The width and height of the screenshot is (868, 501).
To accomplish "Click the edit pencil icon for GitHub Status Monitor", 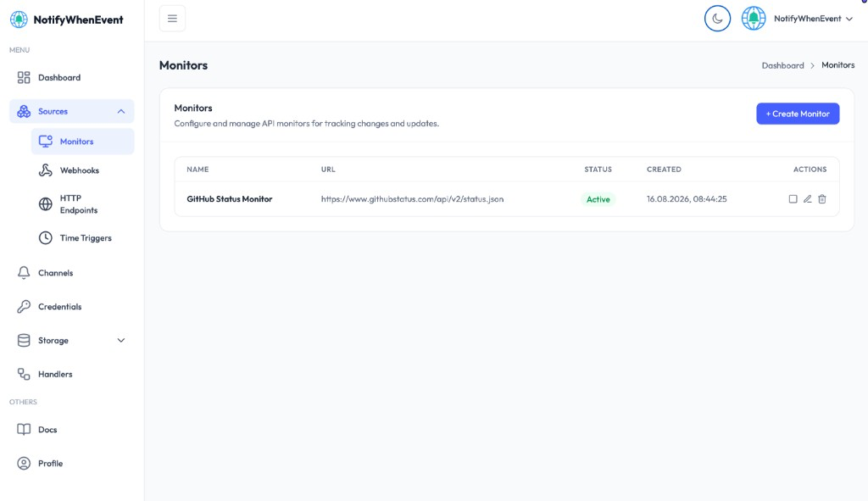I will coord(807,198).
